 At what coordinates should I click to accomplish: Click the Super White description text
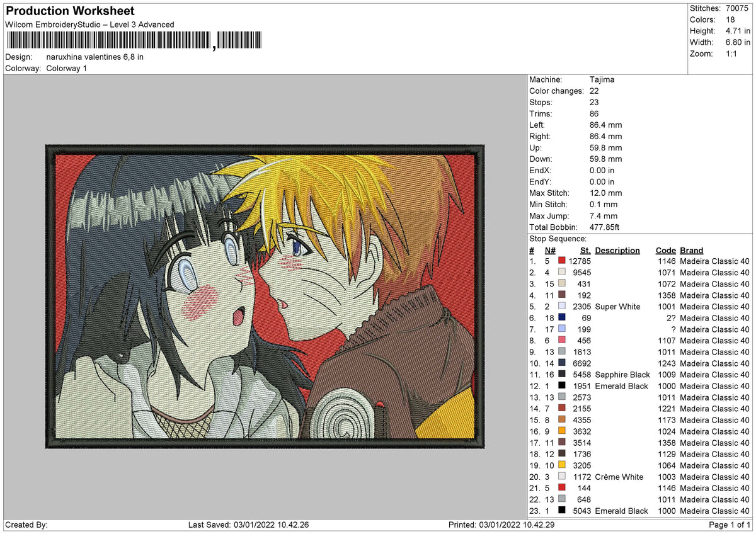pyautogui.click(x=617, y=307)
